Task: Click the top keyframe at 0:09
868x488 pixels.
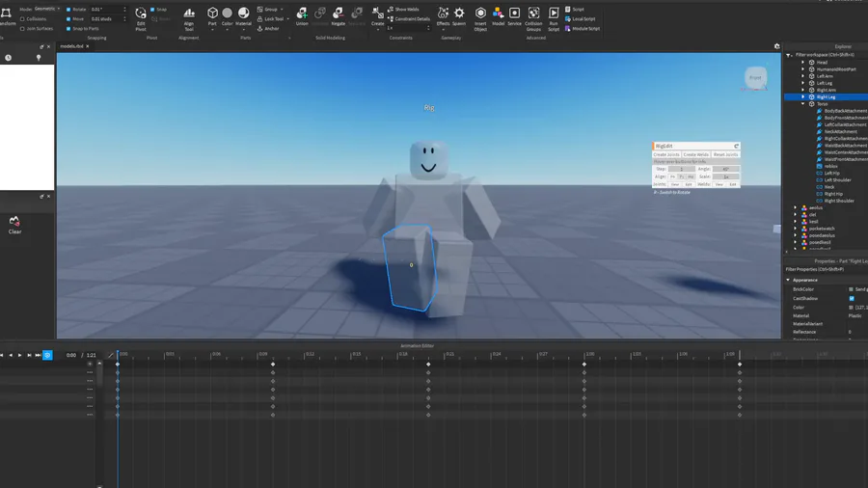Action: point(273,364)
